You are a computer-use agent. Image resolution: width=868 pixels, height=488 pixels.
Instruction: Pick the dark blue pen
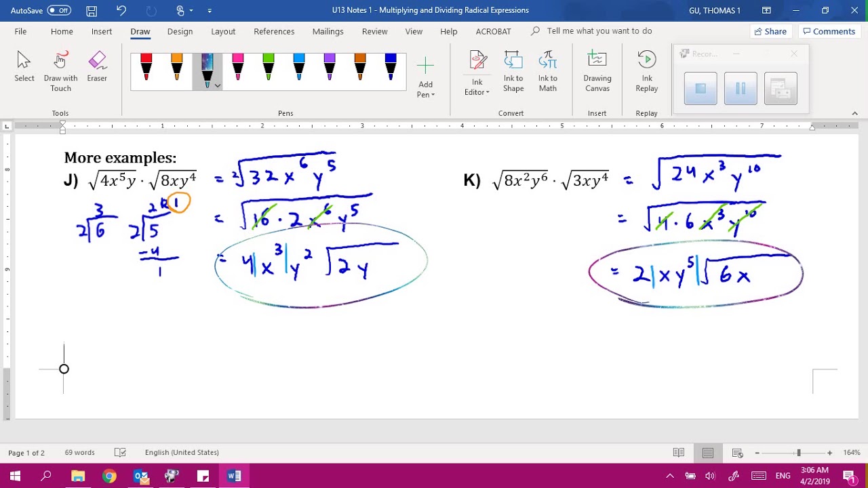click(390, 68)
